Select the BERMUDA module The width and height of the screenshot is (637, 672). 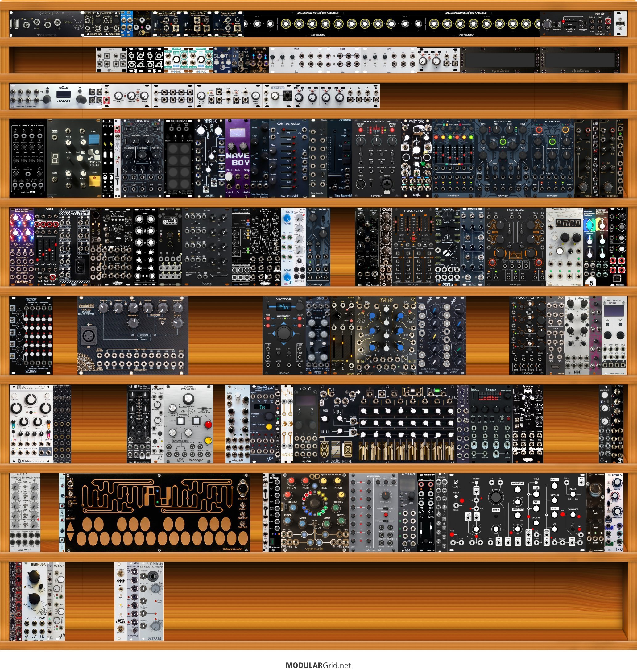(x=34, y=601)
